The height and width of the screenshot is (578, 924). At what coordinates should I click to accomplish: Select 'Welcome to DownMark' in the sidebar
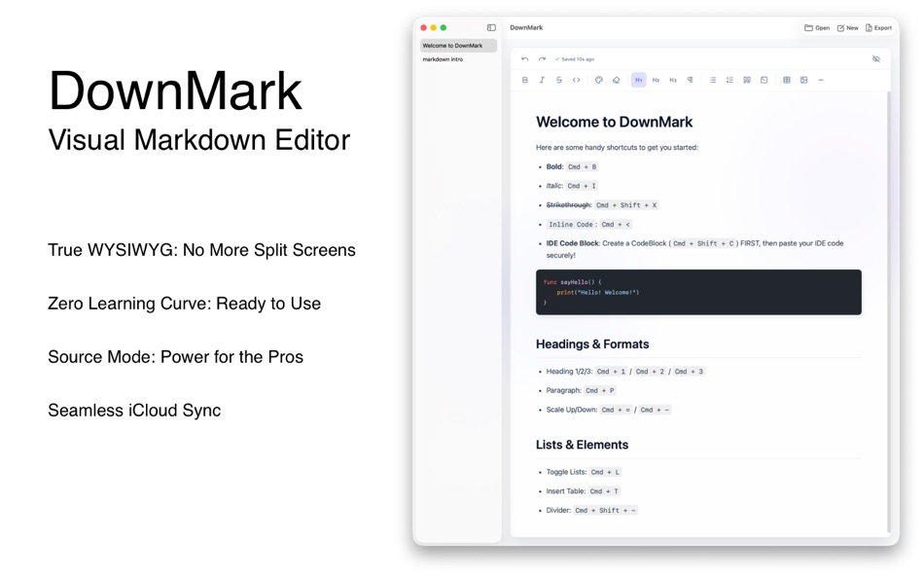[458, 46]
